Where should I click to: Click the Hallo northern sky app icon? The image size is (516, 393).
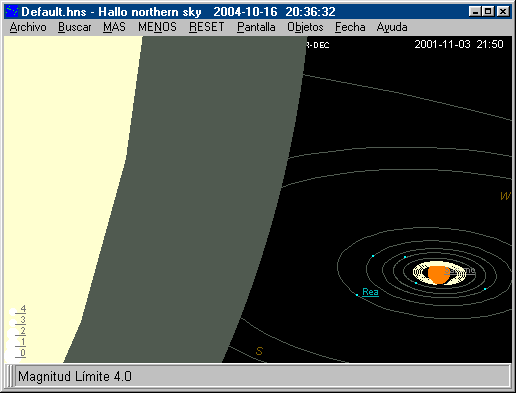tap(12, 12)
